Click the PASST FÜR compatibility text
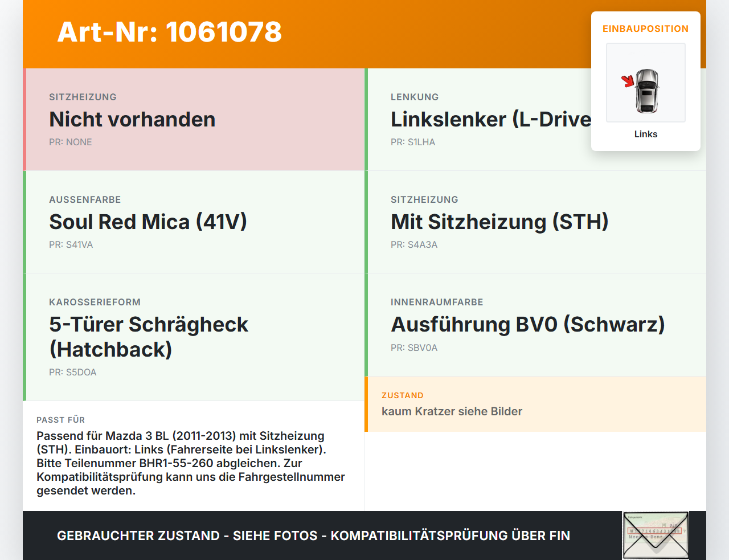The height and width of the screenshot is (560, 729). tap(191, 463)
